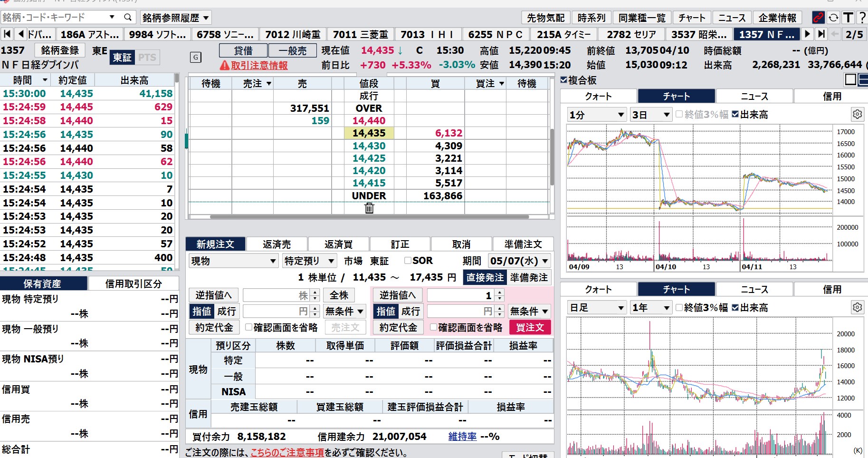Click the red 買注文 button
The height and width of the screenshot is (458, 868).
pyautogui.click(x=530, y=327)
